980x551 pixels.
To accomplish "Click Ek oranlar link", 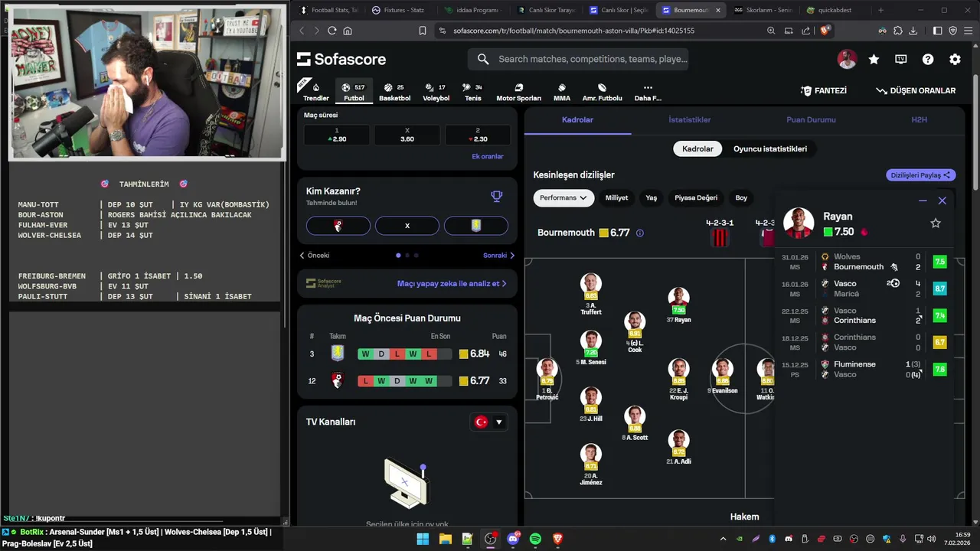I will click(x=488, y=156).
